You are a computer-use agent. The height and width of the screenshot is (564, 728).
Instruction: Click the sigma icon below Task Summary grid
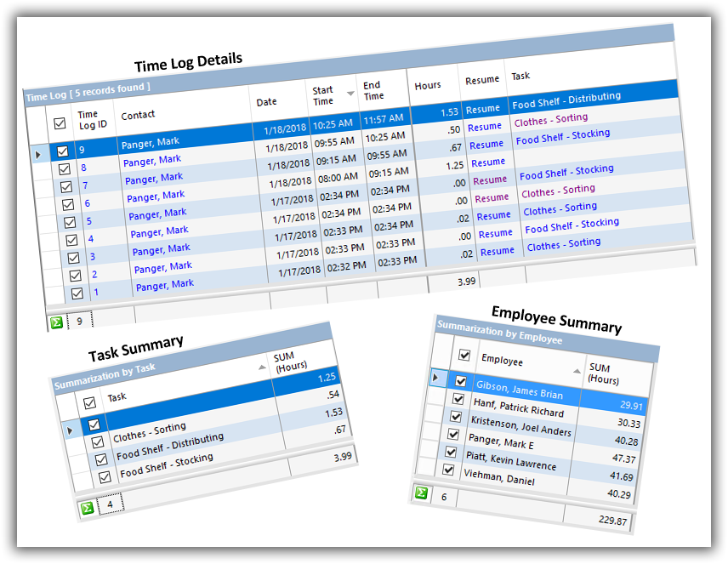(86, 508)
